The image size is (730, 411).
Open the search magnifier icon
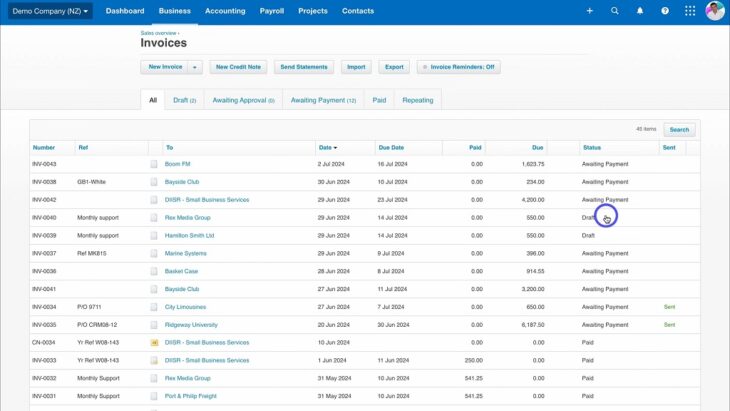[615, 11]
